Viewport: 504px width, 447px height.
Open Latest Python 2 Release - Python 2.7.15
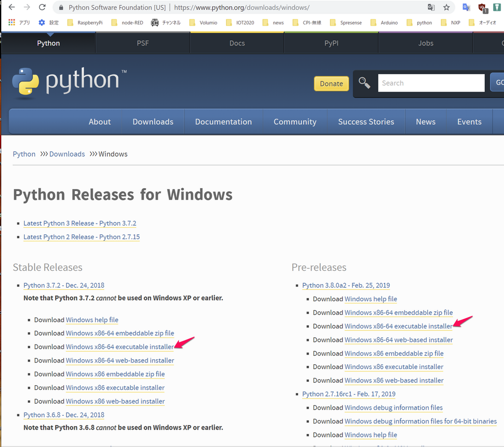81,237
